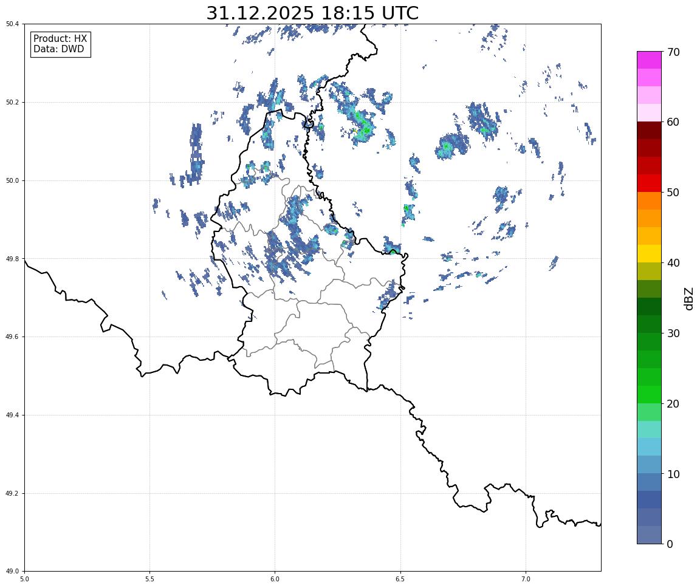This screenshot has height=588, width=700.
Task: Click the latitude axis label 49.6
Action: (12, 337)
